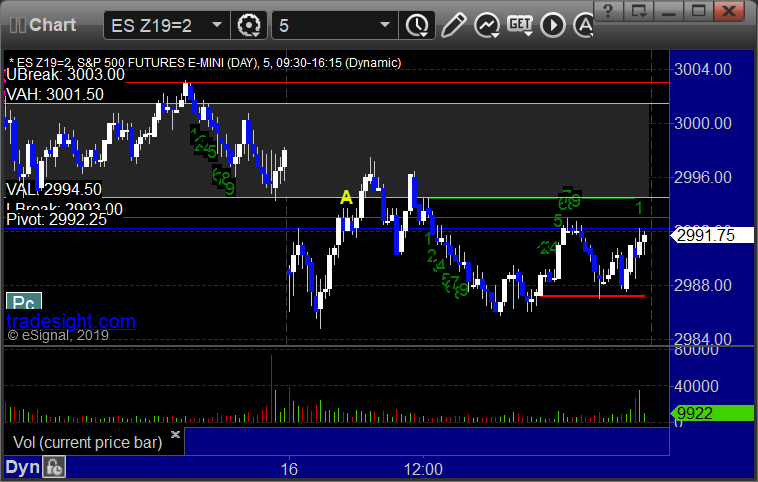Expand the ES Z19=2 symbol dropdown
This screenshot has width=758, height=482.
pos(217,25)
